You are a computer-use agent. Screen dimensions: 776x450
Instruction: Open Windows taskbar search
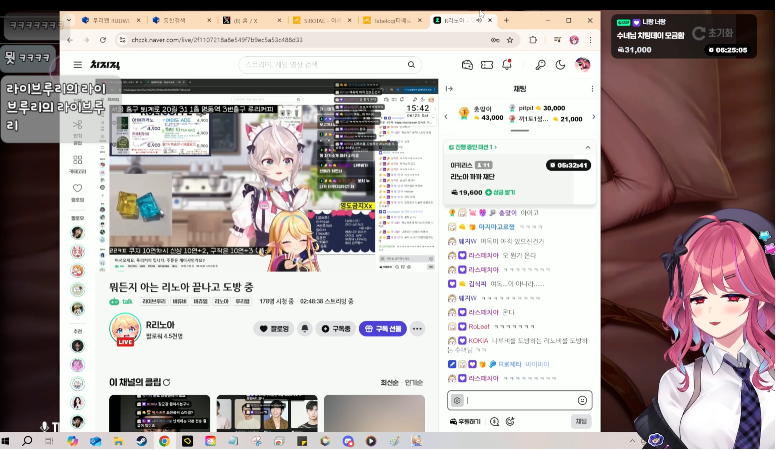click(27, 441)
